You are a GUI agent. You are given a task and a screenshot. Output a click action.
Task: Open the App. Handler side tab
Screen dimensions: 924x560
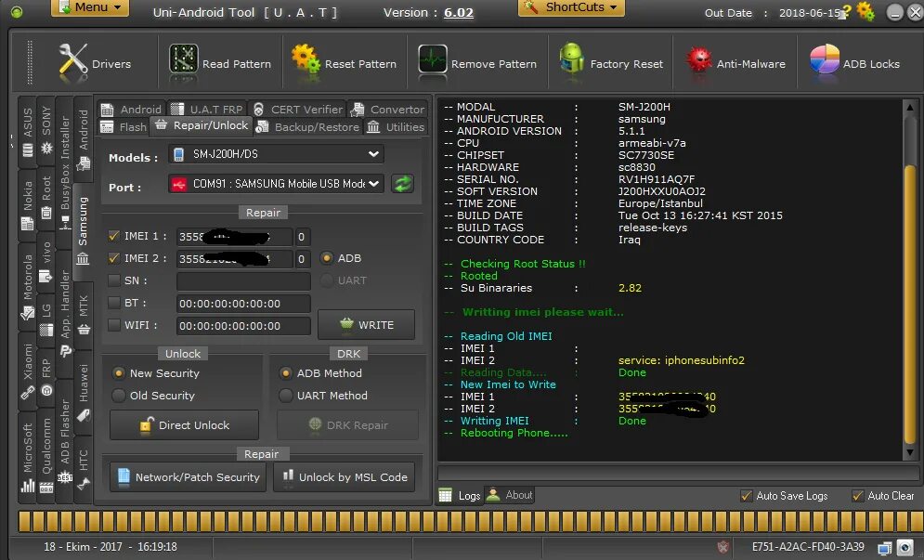pos(65,312)
